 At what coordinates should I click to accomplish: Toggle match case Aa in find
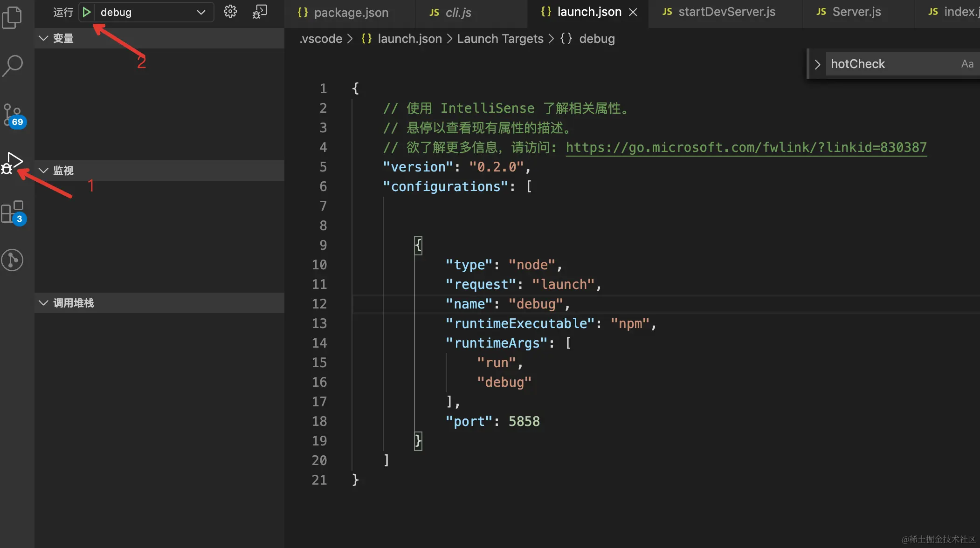click(x=967, y=64)
